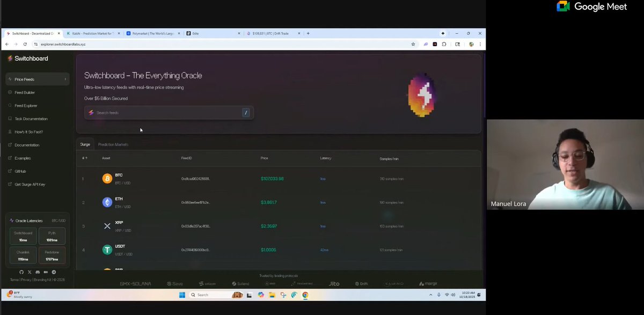
Task: Open the Privacy footer link
Action: click(x=26, y=280)
